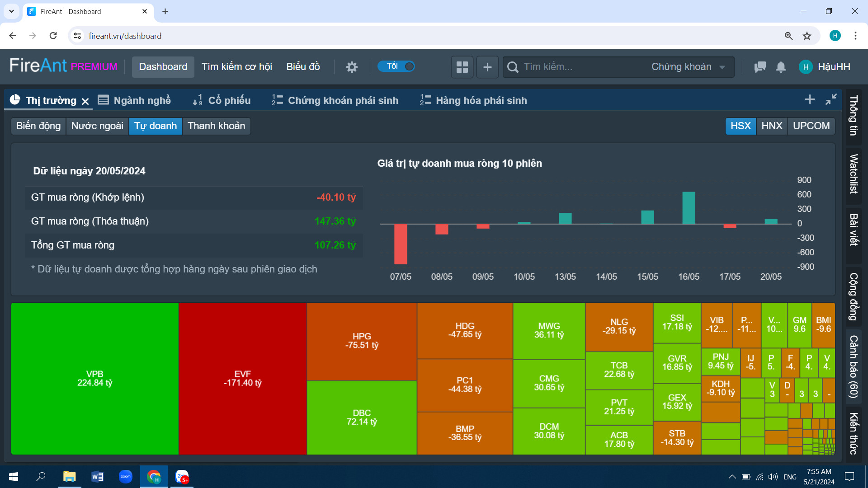Open the Biểu đồ menu
Screen dimensions: 868x488
(303, 67)
